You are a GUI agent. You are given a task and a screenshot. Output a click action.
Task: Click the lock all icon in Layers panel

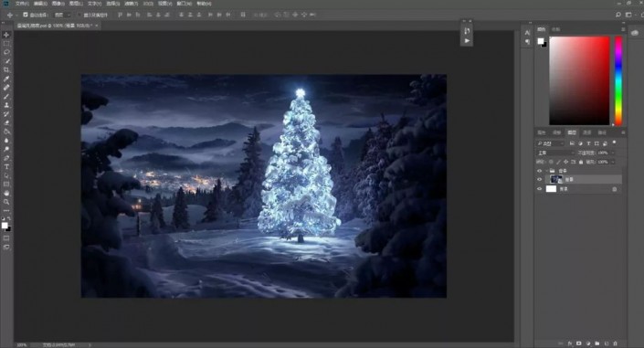581,162
